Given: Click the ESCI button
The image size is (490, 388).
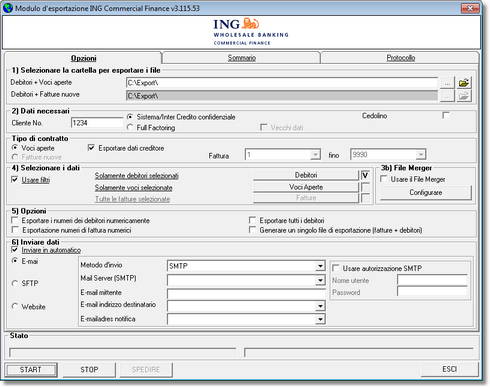Looking at the screenshot, I should 450,369.
